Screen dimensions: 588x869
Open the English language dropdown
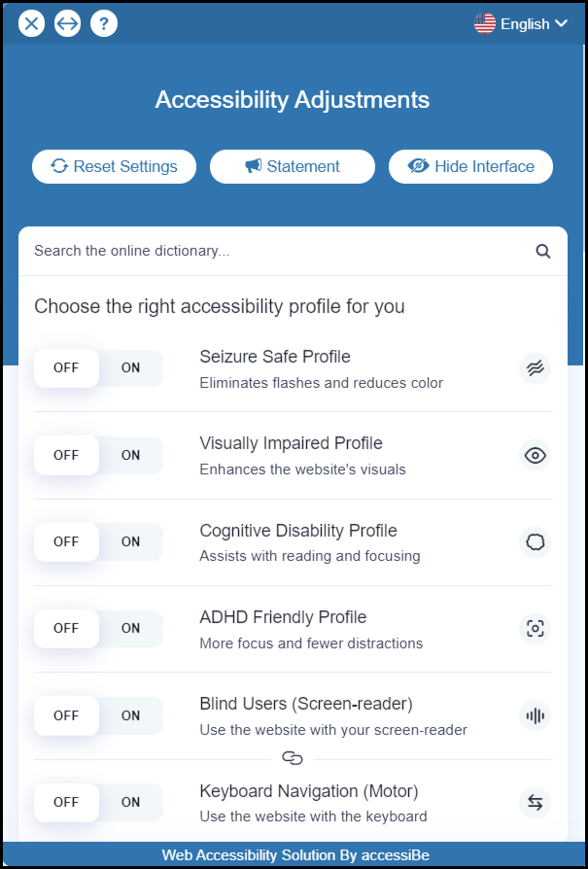click(521, 24)
